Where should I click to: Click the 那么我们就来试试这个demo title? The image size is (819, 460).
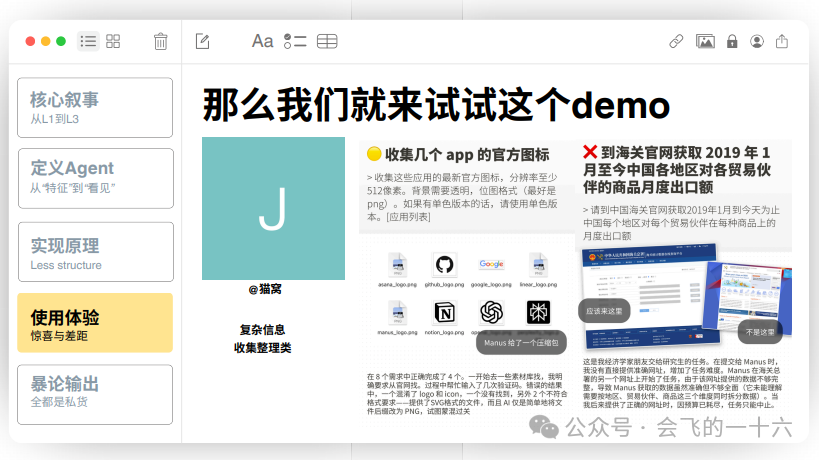(436, 104)
